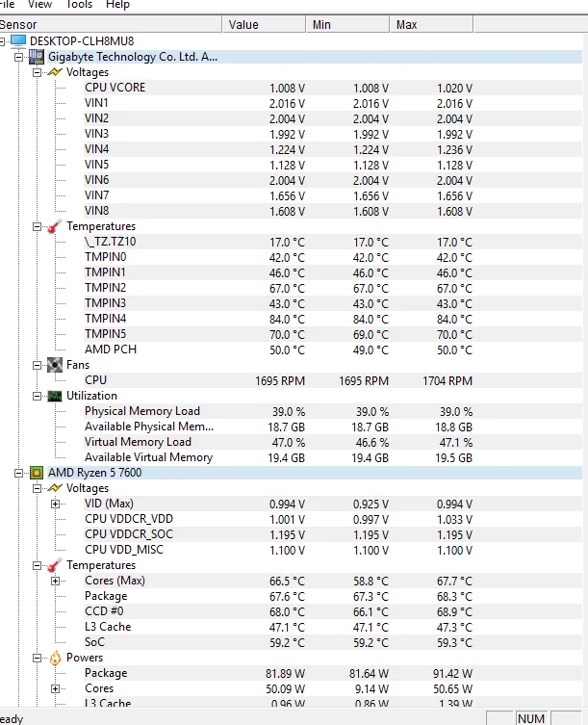Expand Cores (Max) under Ryzen Temperatures
Screen dimensions: 588x725
(x=55, y=581)
